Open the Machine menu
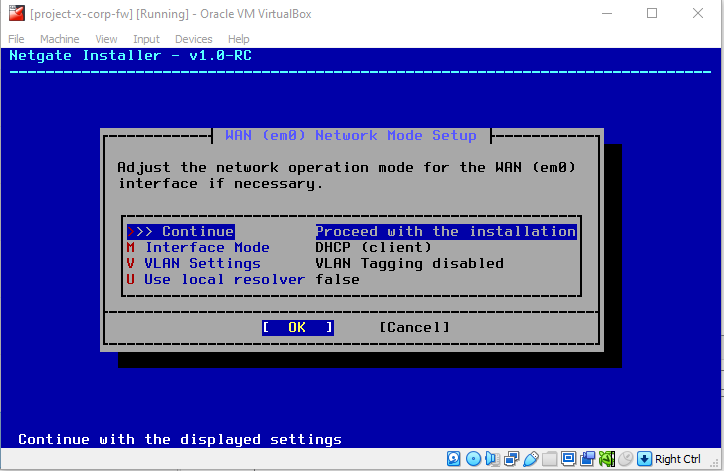This screenshot has height=471, width=724. pos(59,39)
